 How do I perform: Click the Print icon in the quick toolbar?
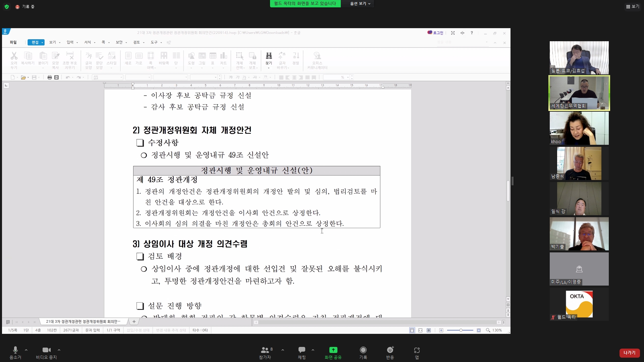[49, 77]
